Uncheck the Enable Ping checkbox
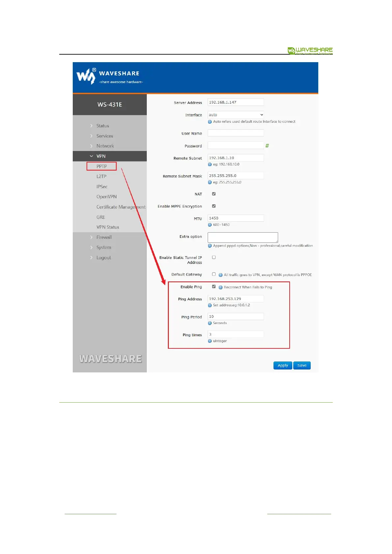Image resolution: width=392 pixels, height=554 pixels. [x=214, y=287]
